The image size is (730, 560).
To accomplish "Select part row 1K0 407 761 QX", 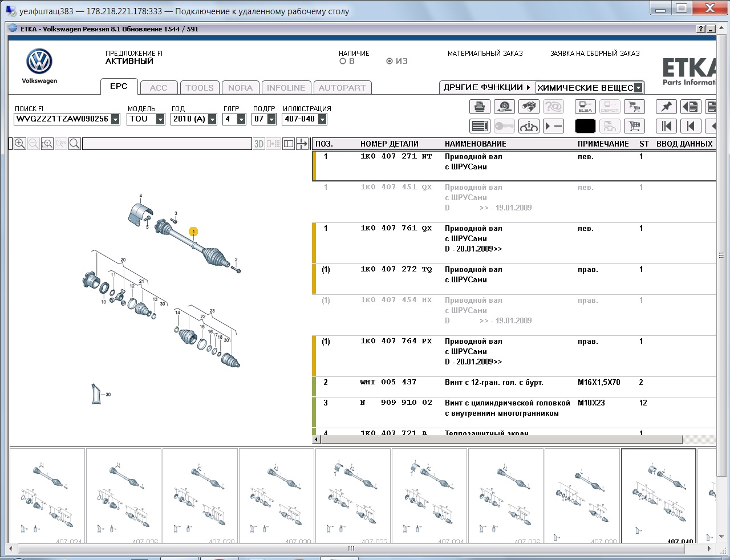I will [514, 243].
